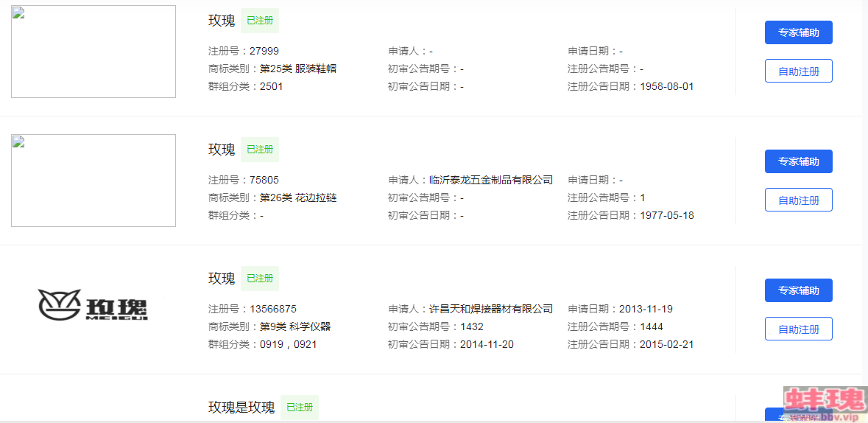
Task: Open the 玫瑰 title of the 服装鞋帽 entry
Action: pyautogui.click(x=222, y=21)
